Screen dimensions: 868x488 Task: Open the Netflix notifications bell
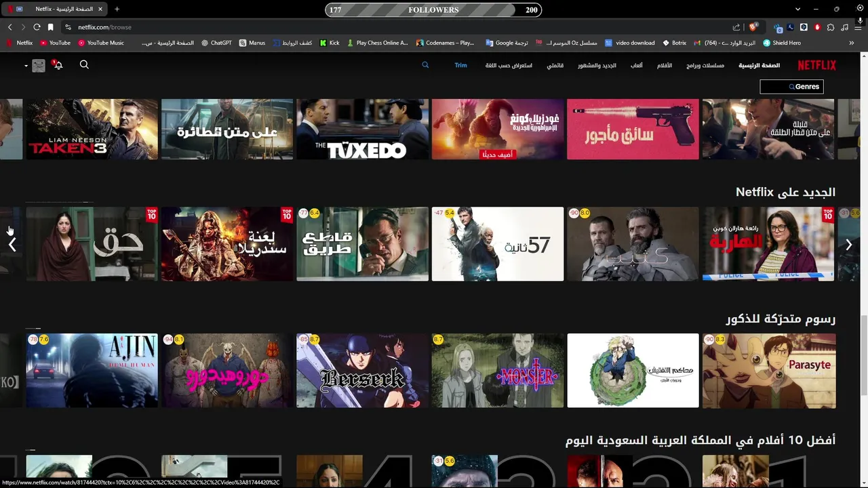click(x=58, y=65)
